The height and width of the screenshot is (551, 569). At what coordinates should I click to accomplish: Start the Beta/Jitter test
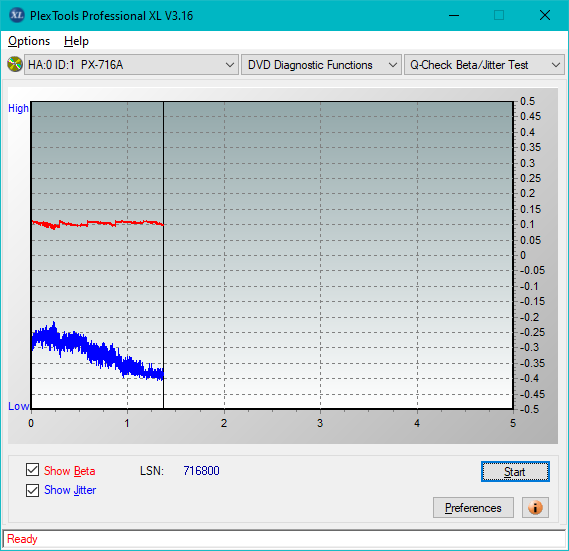point(515,472)
